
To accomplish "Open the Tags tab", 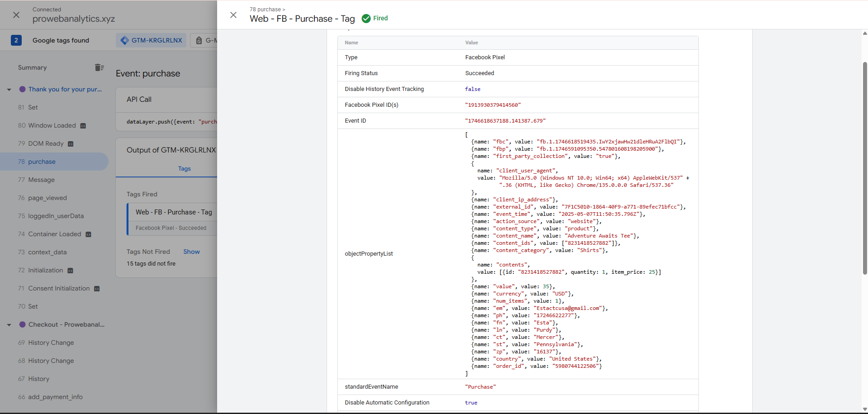I will point(184,169).
